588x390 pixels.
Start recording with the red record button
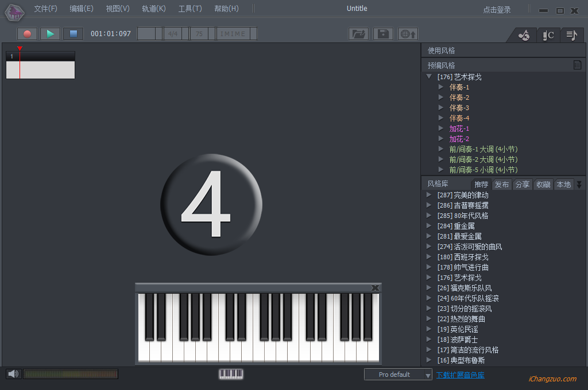(26, 33)
